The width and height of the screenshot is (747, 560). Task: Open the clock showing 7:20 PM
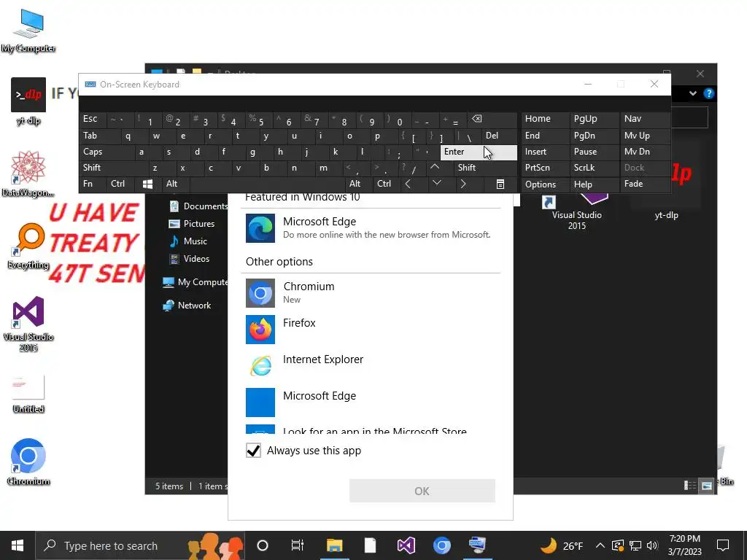(x=684, y=545)
